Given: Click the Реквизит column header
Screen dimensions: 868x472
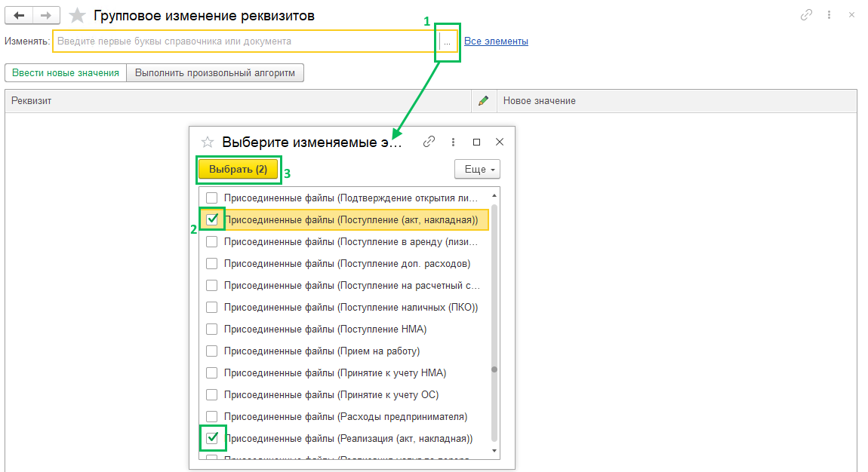Looking at the screenshot, I should (x=238, y=100).
